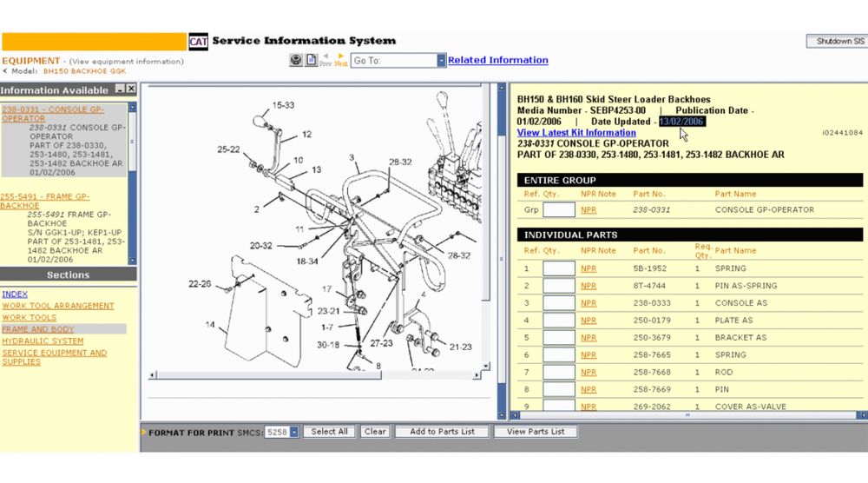
Task: Click NPR link for part 250-3679
Action: click(x=589, y=337)
